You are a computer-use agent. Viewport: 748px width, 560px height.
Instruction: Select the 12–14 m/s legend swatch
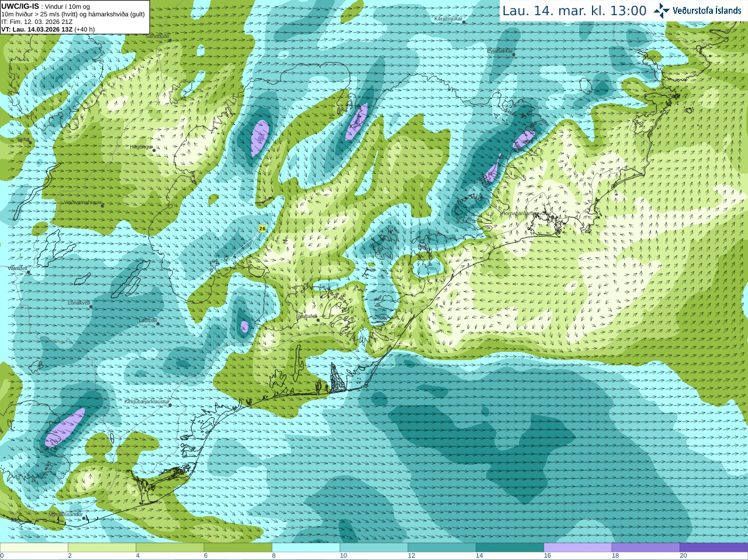[442, 547]
